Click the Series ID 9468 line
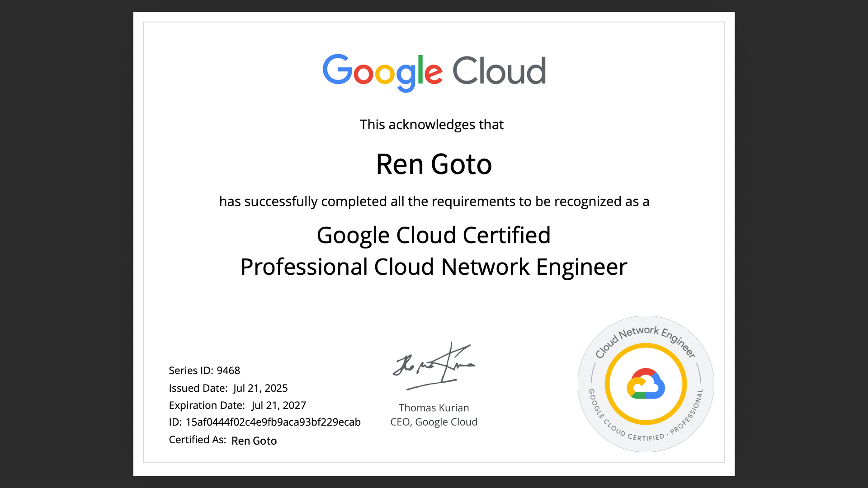868x488 pixels. click(204, 371)
